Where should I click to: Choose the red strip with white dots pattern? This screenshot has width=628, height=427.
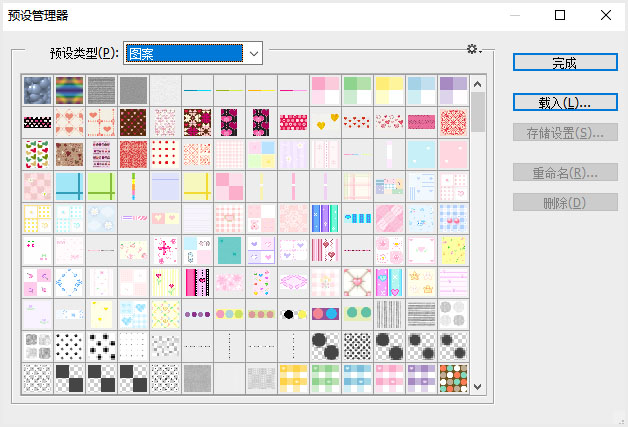[x=294, y=123]
